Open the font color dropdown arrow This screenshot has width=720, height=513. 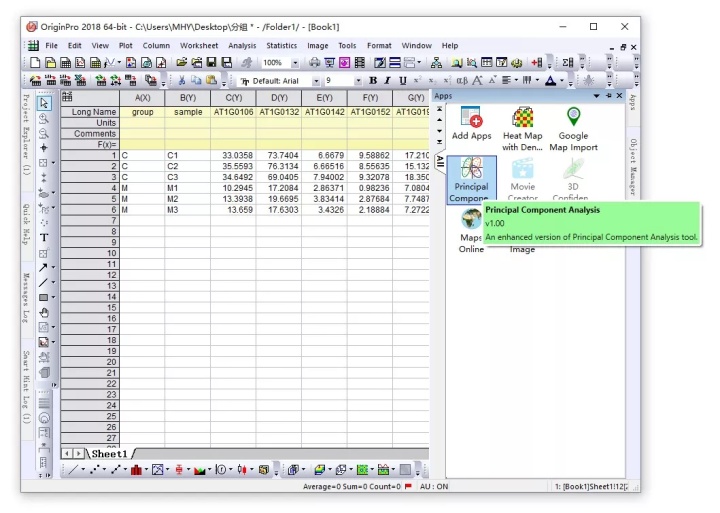[561, 81]
